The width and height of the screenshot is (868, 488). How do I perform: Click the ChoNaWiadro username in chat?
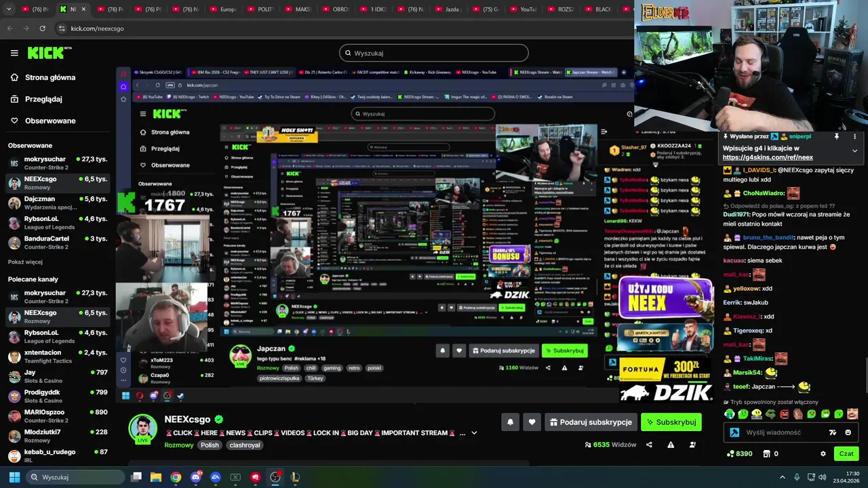click(764, 193)
